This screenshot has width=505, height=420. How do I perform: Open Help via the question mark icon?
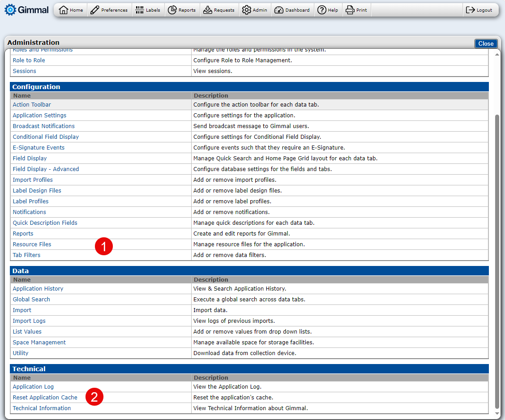click(x=321, y=10)
